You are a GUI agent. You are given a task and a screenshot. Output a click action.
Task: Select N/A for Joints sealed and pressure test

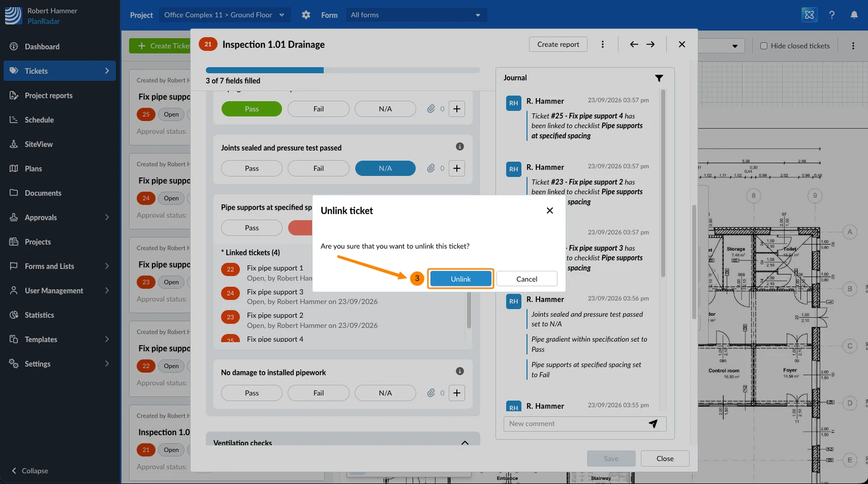385,168
